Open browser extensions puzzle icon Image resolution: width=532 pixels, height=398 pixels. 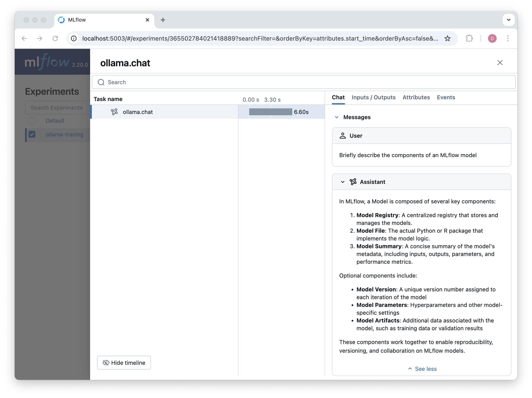point(469,38)
